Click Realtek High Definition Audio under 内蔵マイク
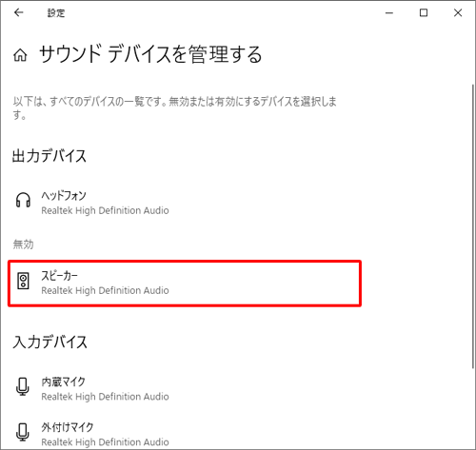 [x=105, y=397]
